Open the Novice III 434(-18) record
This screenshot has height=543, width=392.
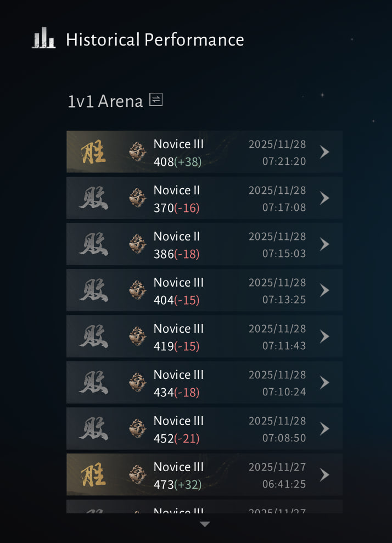click(204, 382)
